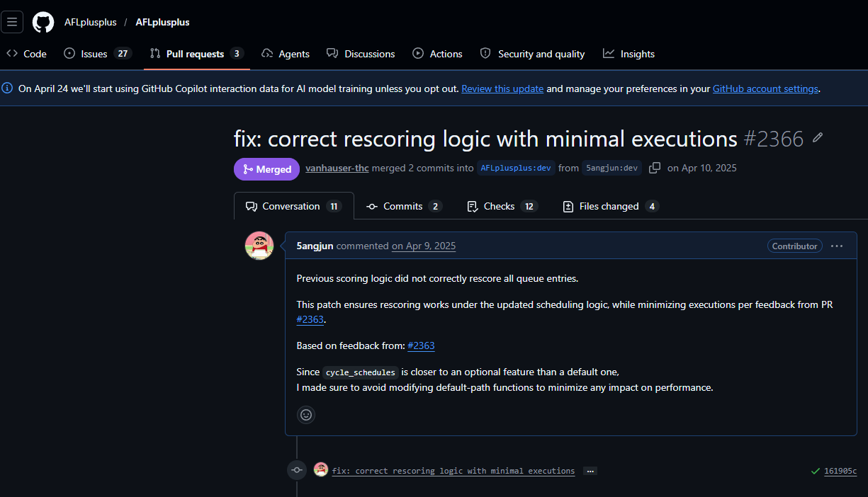Open the Insights tab
The height and width of the screenshot is (497, 868).
(x=629, y=54)
